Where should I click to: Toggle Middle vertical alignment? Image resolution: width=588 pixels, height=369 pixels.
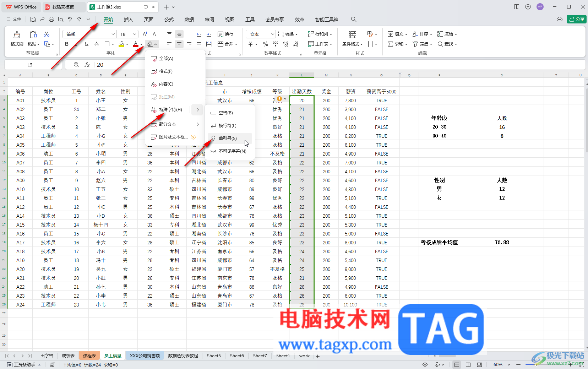point(179,34)
